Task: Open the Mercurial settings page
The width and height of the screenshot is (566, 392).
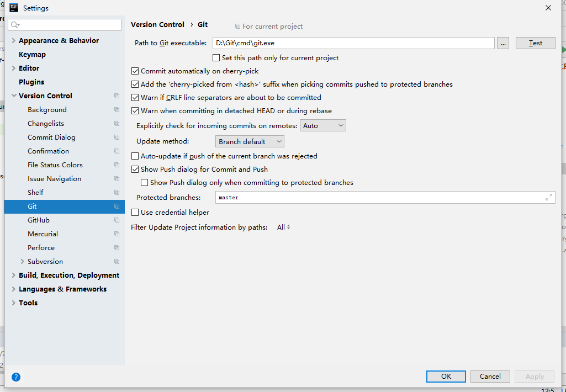Action: (43, 234)
